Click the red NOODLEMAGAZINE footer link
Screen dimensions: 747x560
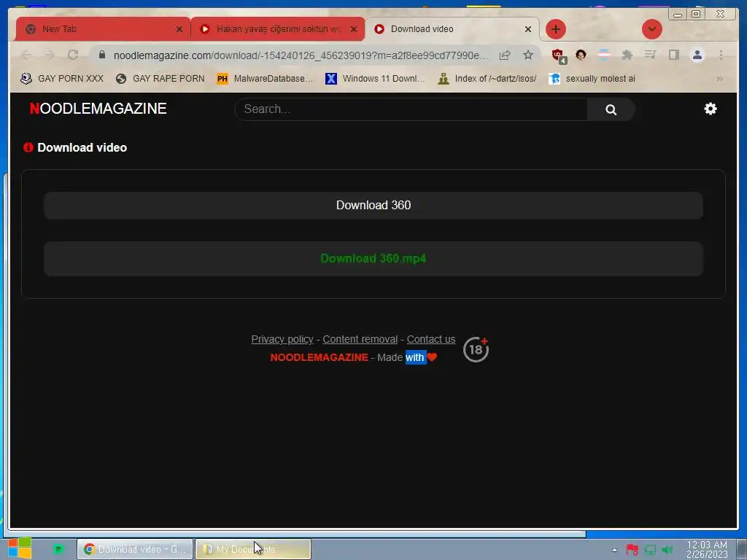(x=320, y=357)
